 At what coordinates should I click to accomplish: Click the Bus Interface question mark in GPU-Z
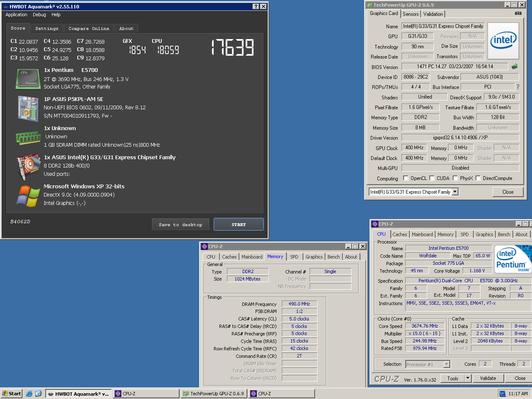point(518,87)
